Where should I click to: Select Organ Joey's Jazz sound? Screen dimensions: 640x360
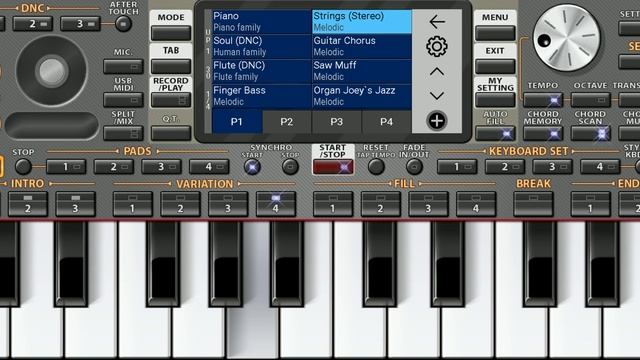pyautogui.click(x=362, y=96)
